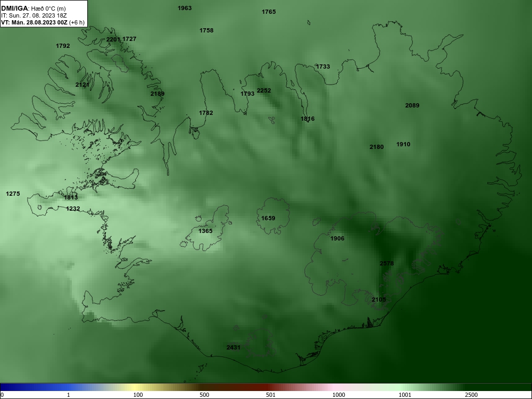Viewport: 532px width, 399px height.
Task: Select the legend label 1000
Action: click(338, 395)
